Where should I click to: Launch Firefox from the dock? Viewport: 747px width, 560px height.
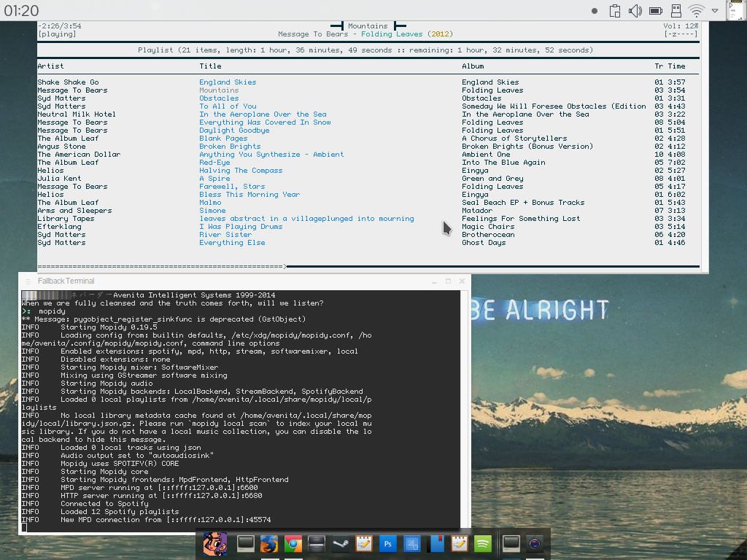click(x=269, y=544)
